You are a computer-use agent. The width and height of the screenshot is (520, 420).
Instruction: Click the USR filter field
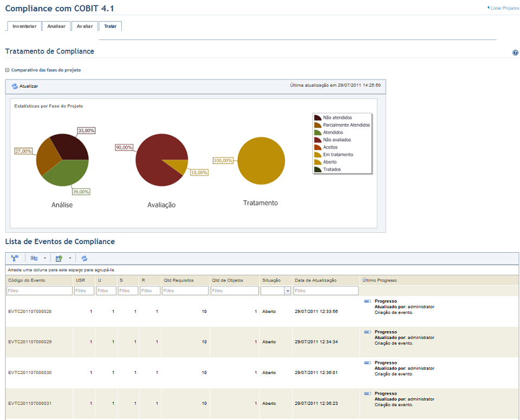click(84, 291)
